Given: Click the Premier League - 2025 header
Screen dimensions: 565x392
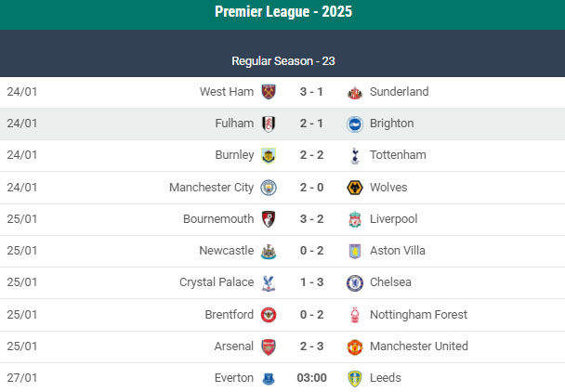Looking at the screenshot, I should pos(282,12).
